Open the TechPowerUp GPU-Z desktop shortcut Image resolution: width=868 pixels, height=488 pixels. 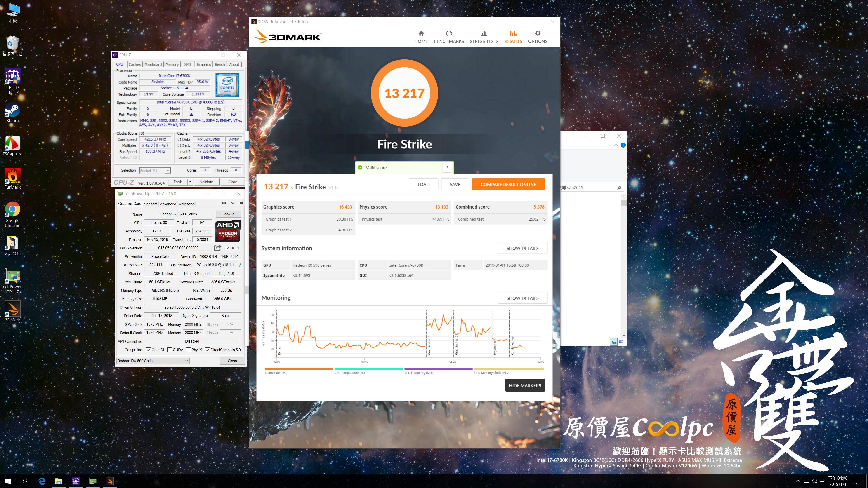12,281
